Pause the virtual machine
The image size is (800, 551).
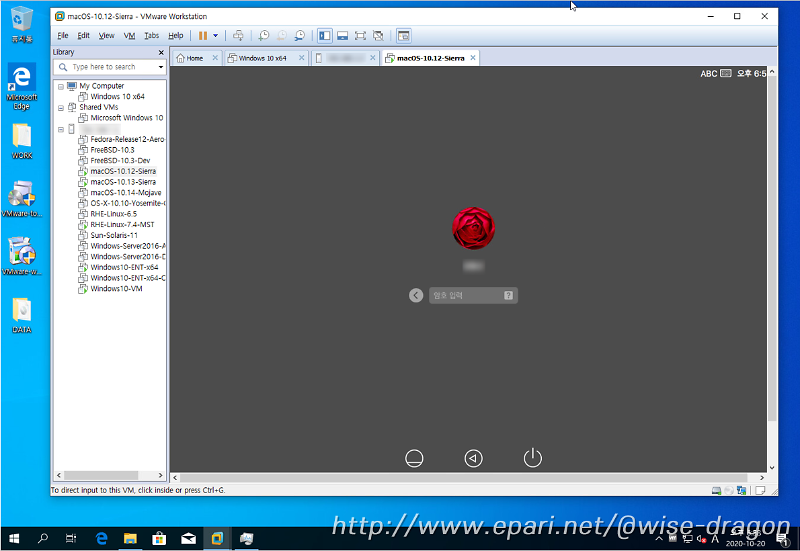click(x=203, y=36)
